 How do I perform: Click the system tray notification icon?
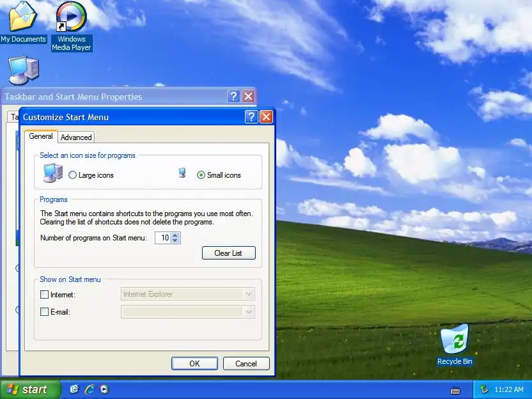click(x=484, y=389)
